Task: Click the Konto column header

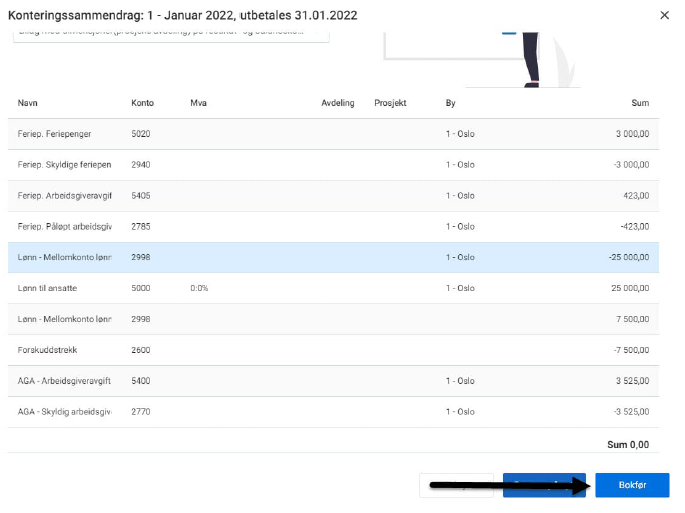Action: (142, 103)
